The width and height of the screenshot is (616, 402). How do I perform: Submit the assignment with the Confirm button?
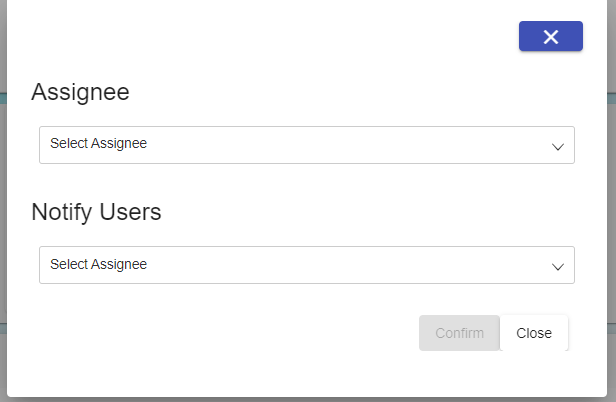[459, 333]
